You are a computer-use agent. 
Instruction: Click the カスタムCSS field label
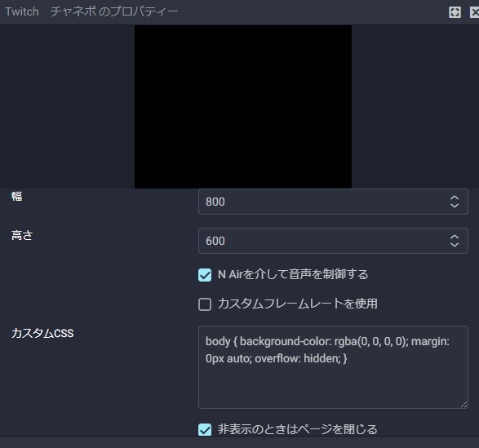[42, 333]
